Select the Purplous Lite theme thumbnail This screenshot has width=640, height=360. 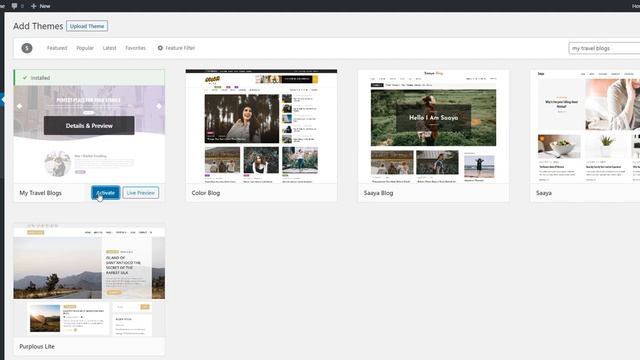[x=89, y=280]
